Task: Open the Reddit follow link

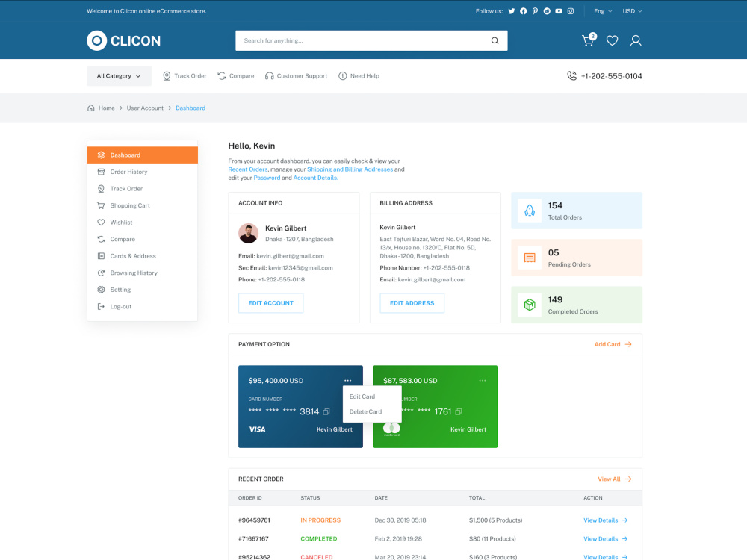Action: (x=547, y=11)
